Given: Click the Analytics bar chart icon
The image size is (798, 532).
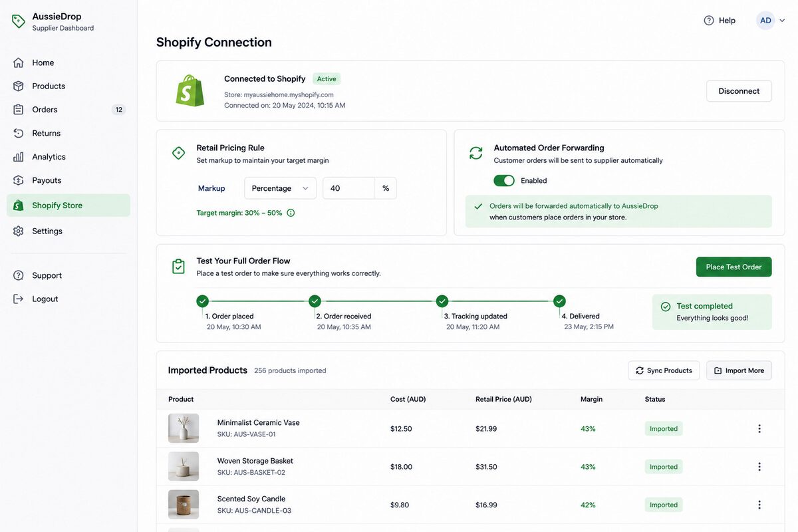Looking at the screenshot, I should point(19,157).
